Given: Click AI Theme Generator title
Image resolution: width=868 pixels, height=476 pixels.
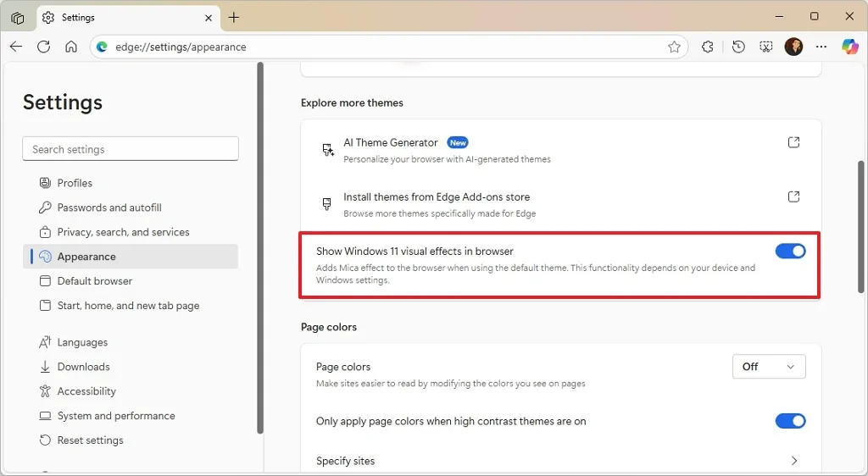Looking at the screenshot, I should 390,142.
